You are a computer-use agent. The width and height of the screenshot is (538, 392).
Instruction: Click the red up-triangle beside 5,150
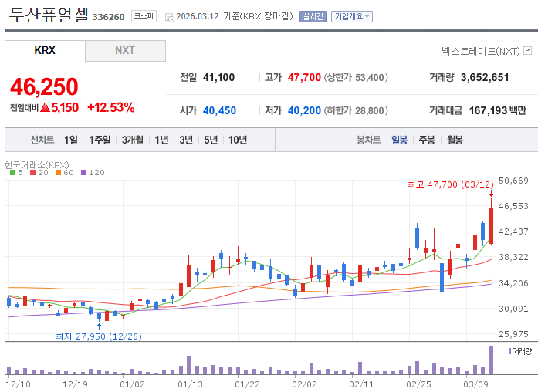(46, 108)
